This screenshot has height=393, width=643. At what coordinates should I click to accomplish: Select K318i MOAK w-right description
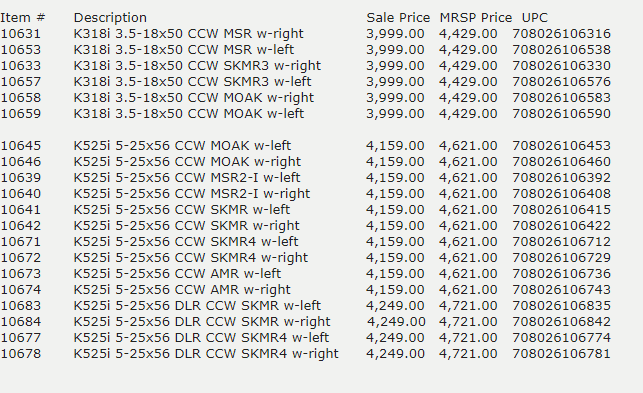[194, 98]
